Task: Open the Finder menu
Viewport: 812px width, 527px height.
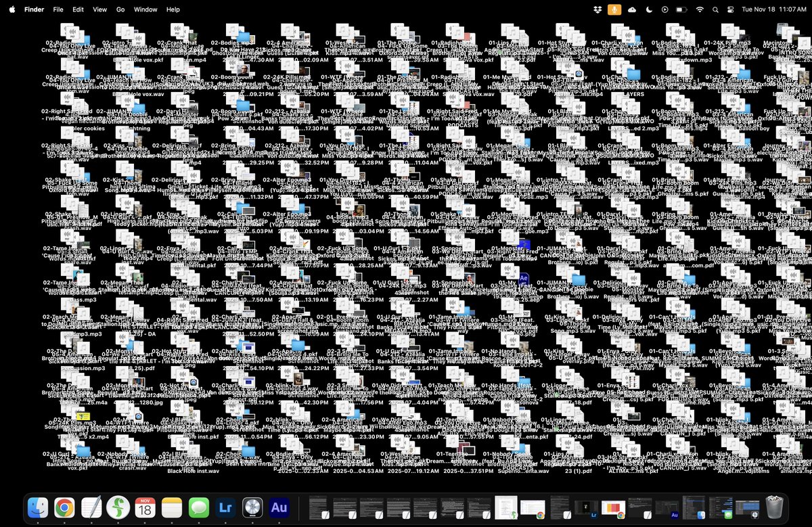Action: [x=34, y=9]
